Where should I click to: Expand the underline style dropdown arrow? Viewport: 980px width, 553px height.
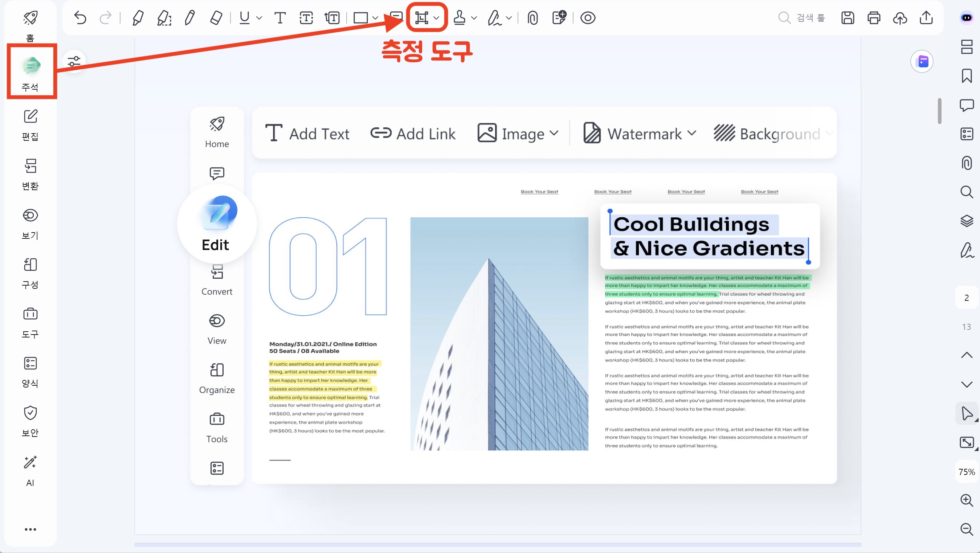tap(259, 18)
